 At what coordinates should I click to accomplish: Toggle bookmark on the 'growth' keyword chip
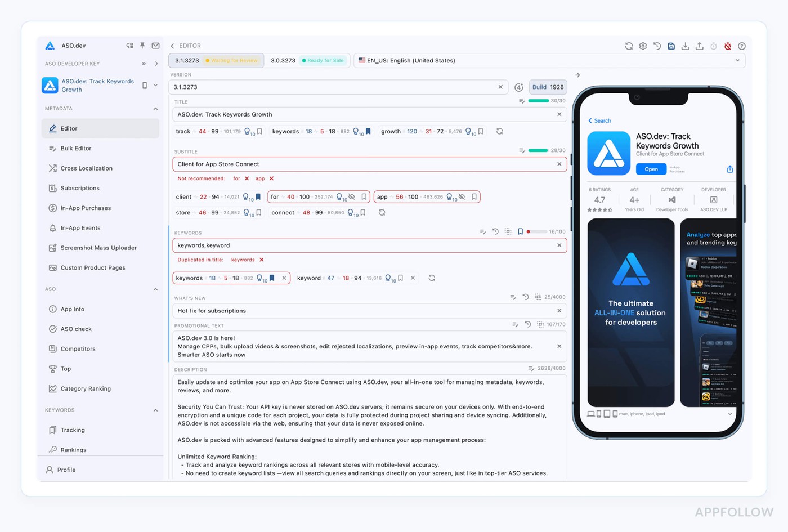tap(481, 131)
